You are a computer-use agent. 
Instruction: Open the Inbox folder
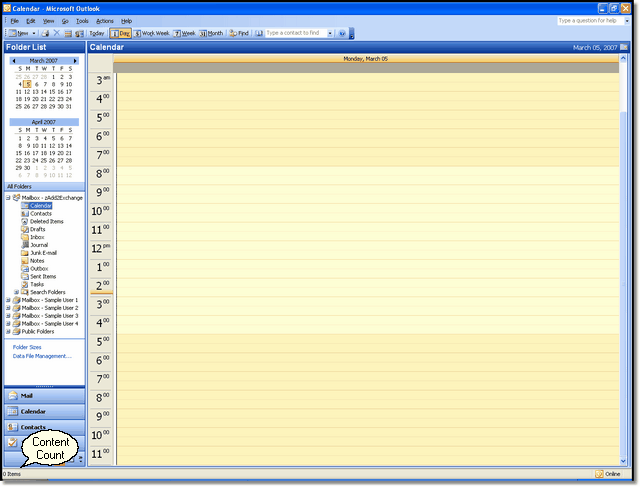pos(37,237)
